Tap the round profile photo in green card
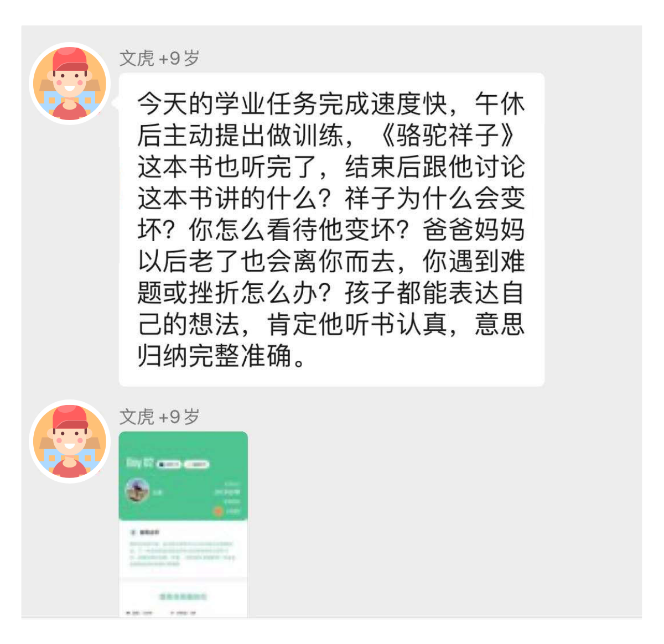This screenshot has height=644, width=664. click(138, 490)
